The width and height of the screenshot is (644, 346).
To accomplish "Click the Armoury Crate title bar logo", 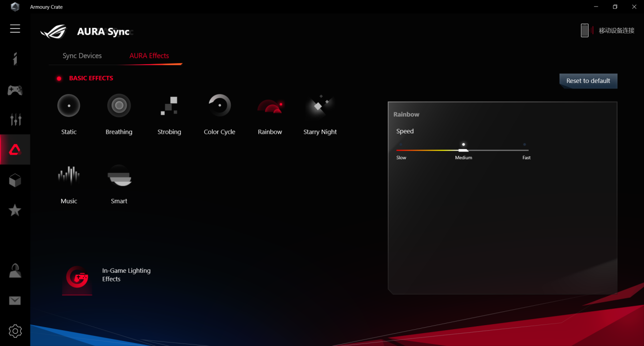I will 15,7.
